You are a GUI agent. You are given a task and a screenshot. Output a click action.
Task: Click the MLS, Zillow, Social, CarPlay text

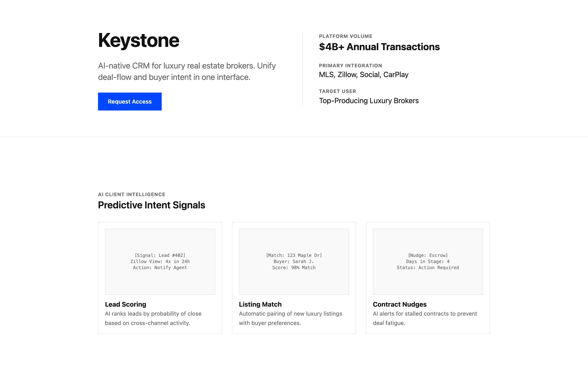point(363,74)
